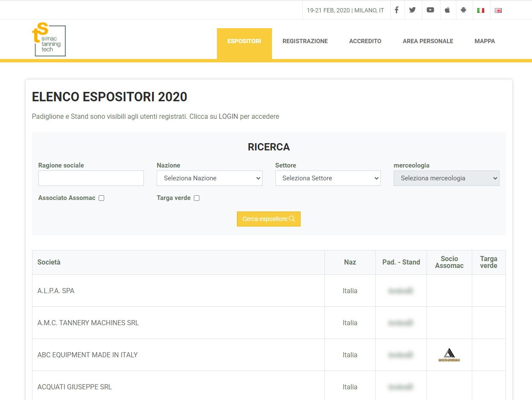Click Italia in the A.L.P.A. SPA row
Image resolution: width=532 pixels, height=400 pixels.
pyautogui.click(x=350, y=291)
